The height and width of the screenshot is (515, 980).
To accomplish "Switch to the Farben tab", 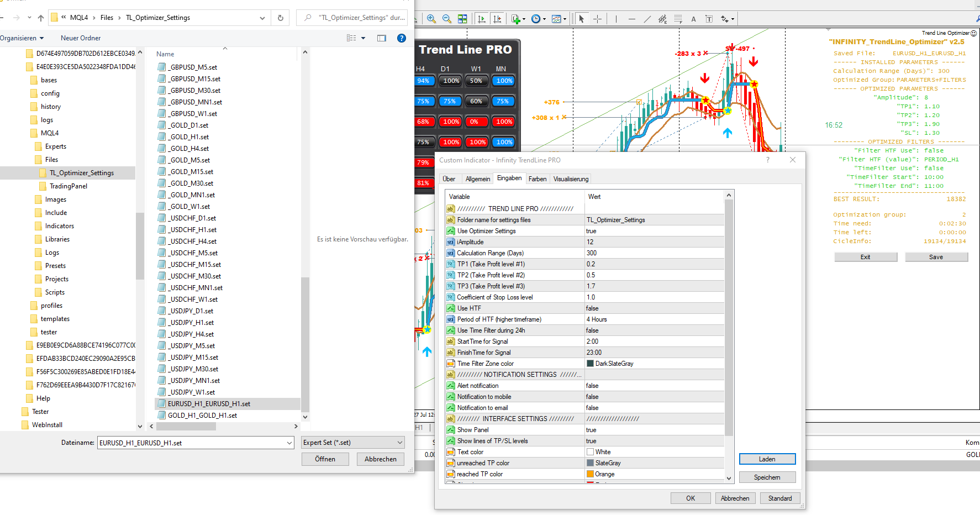I will point(538,179).
